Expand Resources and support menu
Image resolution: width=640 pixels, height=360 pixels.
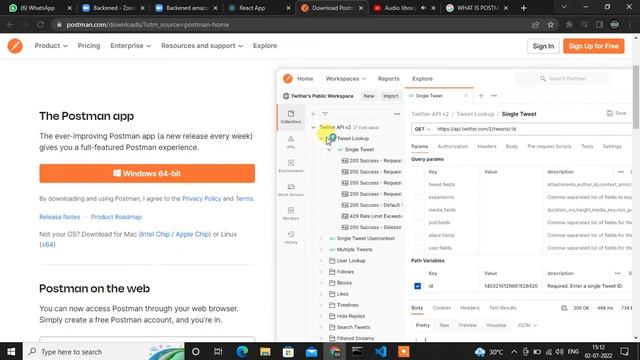tap(202, 46)
